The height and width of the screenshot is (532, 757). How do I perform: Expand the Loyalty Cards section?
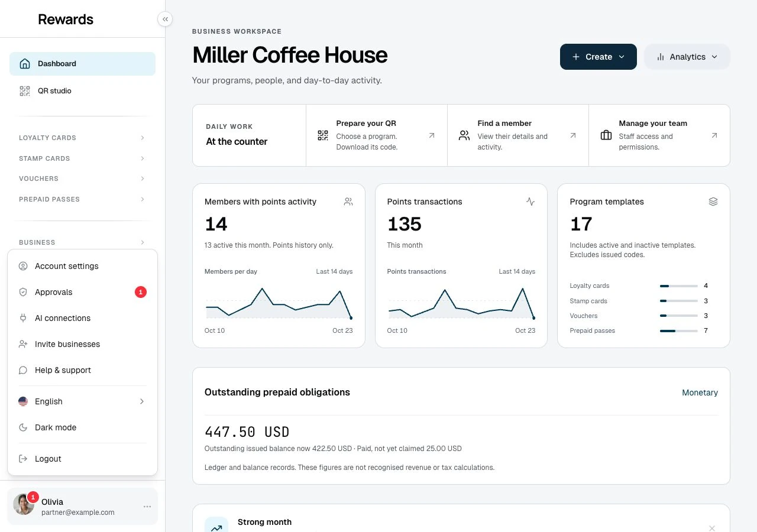point(82,138)
